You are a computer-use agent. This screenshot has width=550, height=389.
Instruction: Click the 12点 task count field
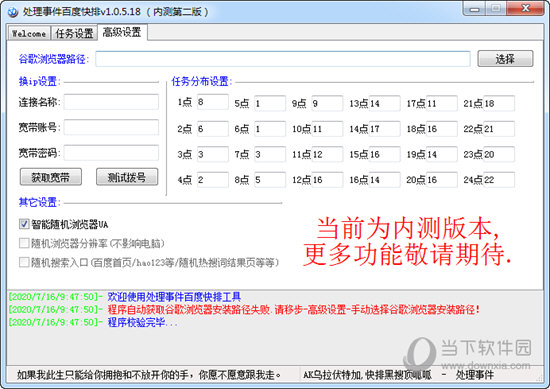327,180
